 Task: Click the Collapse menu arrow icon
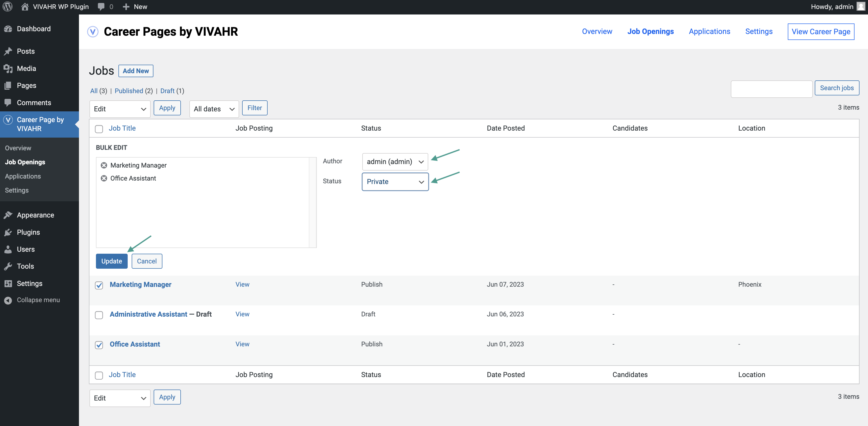8,300
